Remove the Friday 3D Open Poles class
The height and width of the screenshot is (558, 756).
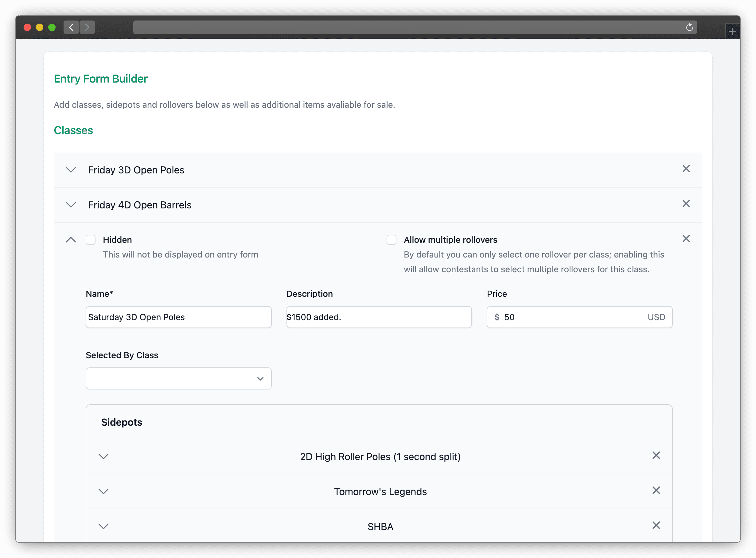(x=686, y=169)
